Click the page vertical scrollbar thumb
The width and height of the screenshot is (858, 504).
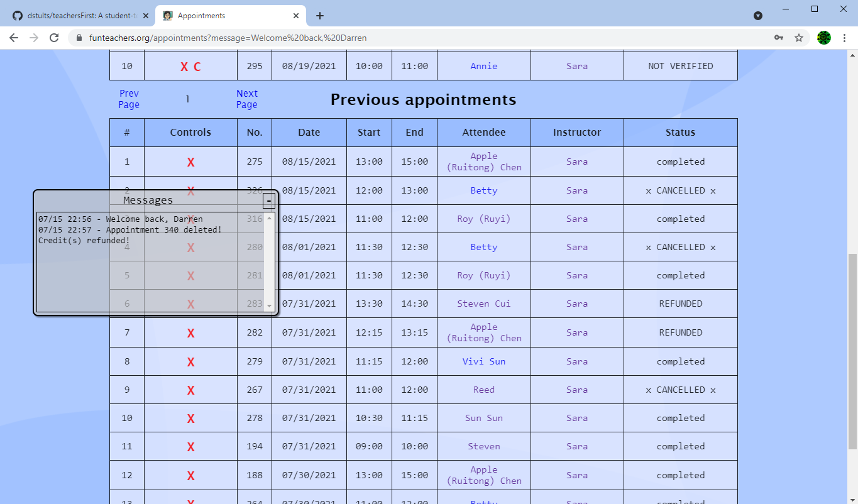[x=852, y=352]
